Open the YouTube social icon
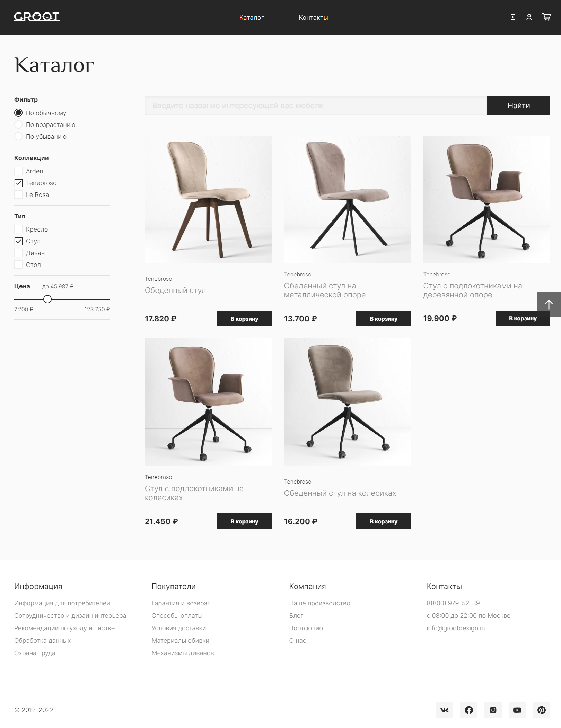The image size is (561, 728). click(x=517, y=710)
